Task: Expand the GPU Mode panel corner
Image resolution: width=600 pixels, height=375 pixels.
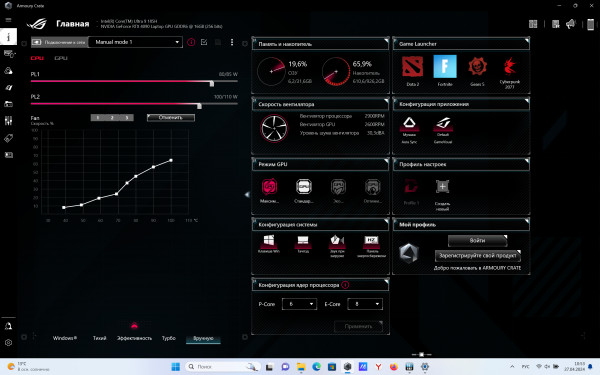Action: click(386, 160)
